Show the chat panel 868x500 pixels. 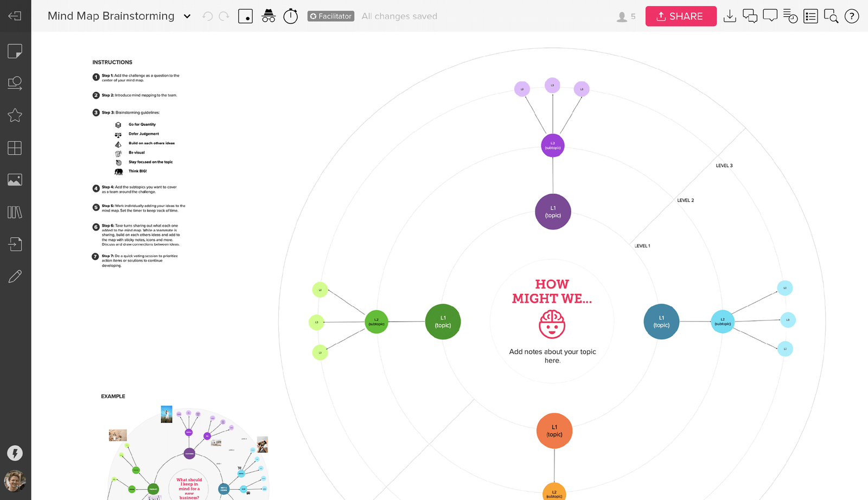pos(750,16)
